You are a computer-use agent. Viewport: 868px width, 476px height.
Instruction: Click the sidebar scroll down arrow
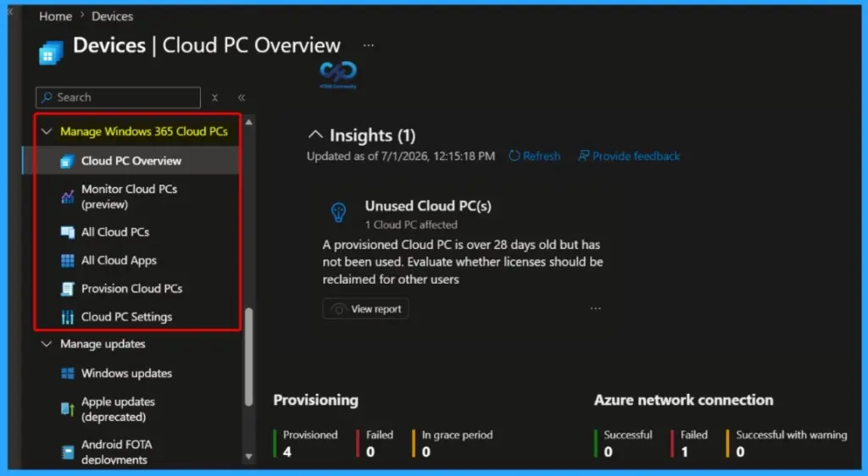(x=248, y=457)
